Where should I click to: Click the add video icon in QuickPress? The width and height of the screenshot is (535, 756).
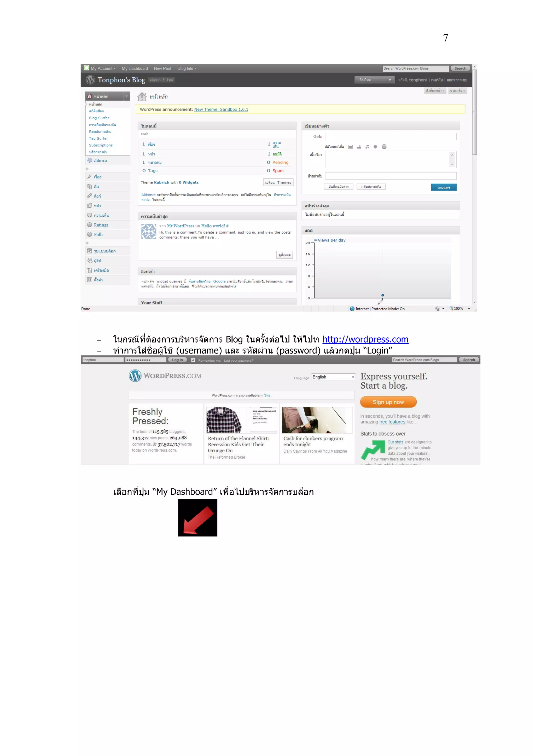coord(359,147)
